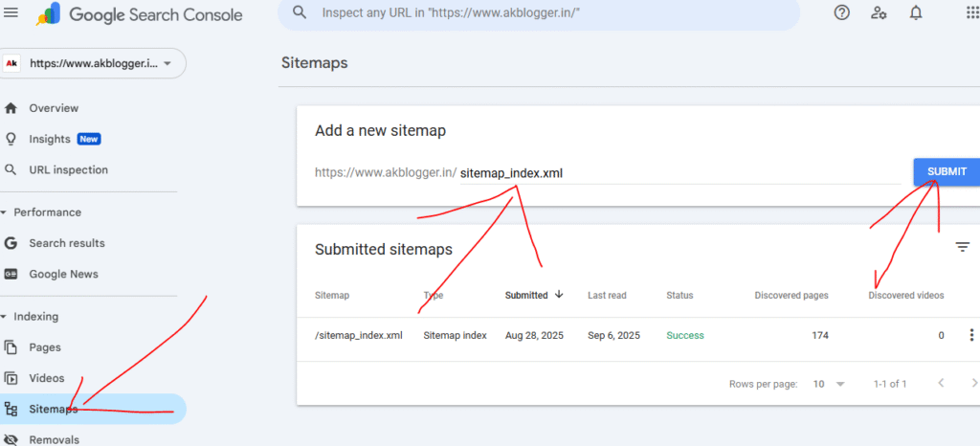Open Insights in the sidebar
This screenshot has width=980, height=446.
(50, 139)
